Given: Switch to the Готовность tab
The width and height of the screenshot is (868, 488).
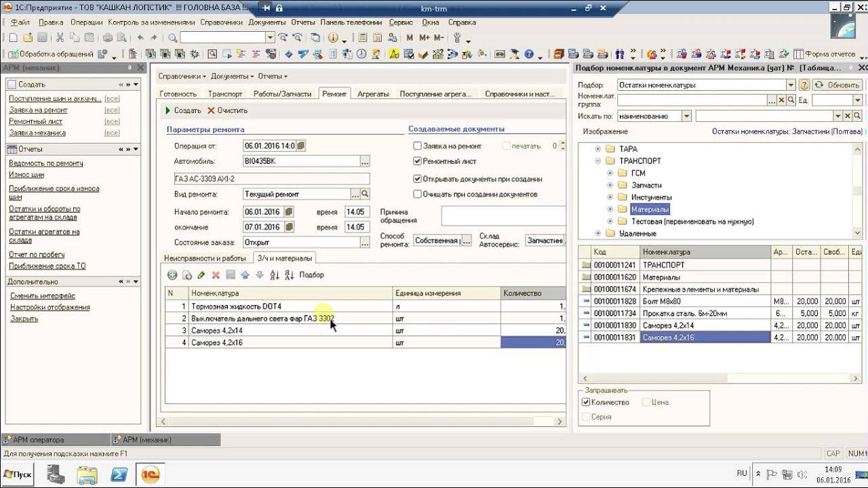Looking at the screenshot, I should click(178, 94).
